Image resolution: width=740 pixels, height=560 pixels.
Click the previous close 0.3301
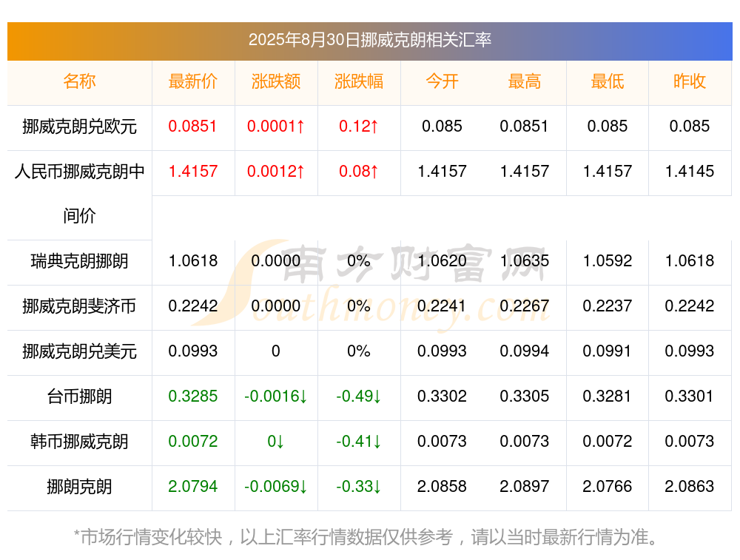pos(690,397)
